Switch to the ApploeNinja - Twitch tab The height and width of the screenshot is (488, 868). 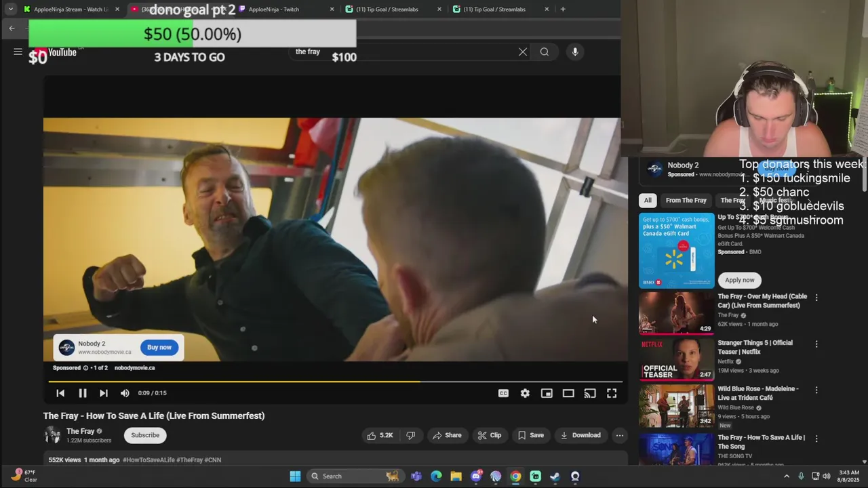pyautogui.click(x=285, y=9)
